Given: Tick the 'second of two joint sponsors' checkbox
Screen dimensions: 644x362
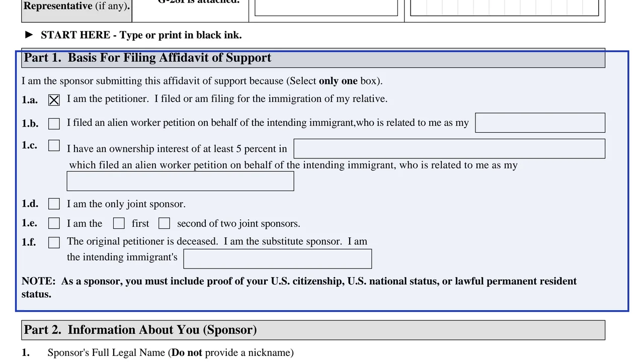Looking at the screenshot, I should point(164,223).
